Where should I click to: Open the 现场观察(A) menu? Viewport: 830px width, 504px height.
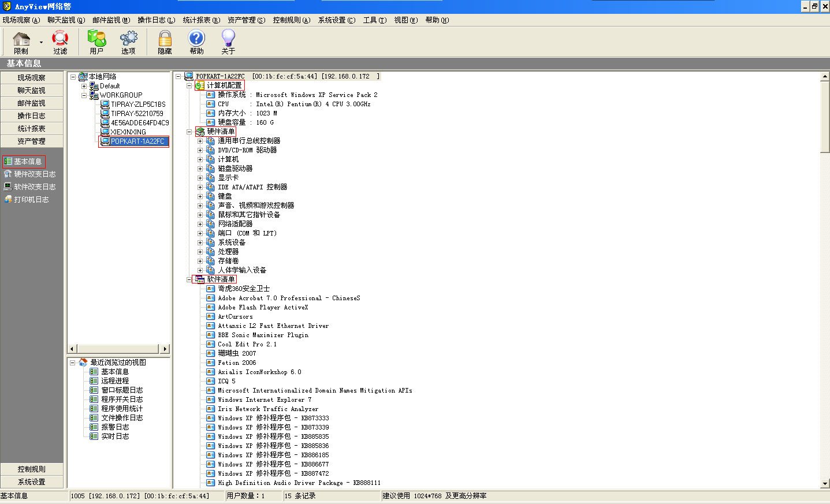[21, 20]
